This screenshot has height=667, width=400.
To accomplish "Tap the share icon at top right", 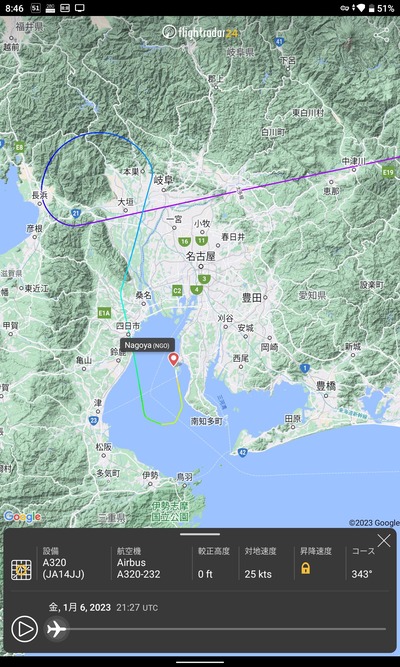I will [x=382, y=35].
